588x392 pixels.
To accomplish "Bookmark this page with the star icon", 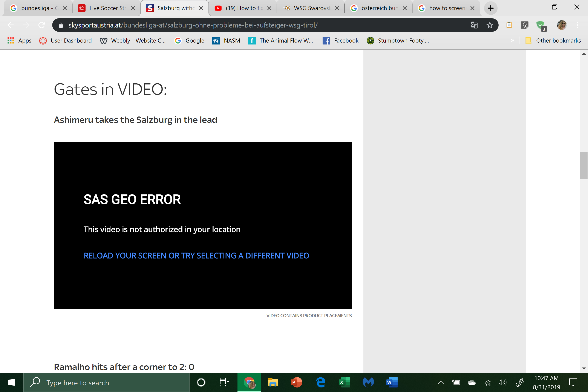I will pyautogui.click(x=490, y=25).
